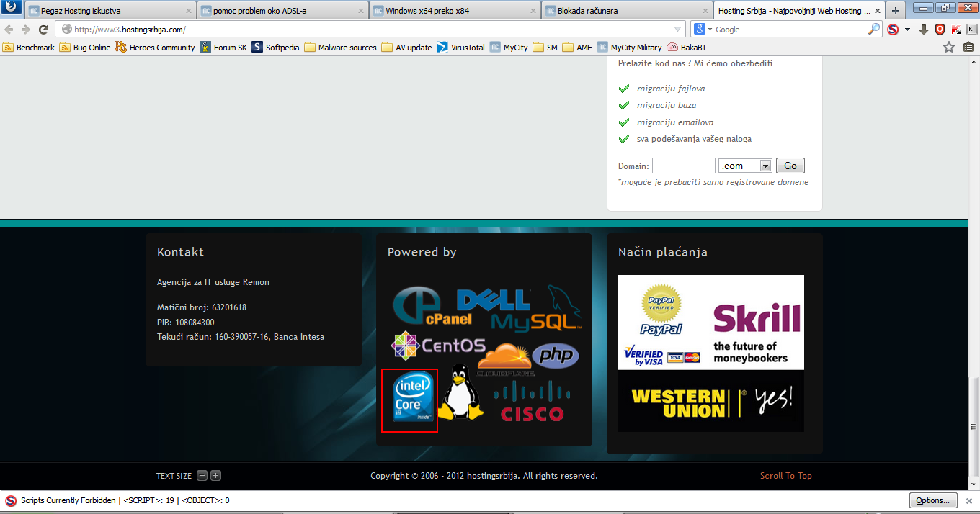Click text 'Matični broj: 63201618'
This screenshot has width=980, height=514.
point(202,307)
